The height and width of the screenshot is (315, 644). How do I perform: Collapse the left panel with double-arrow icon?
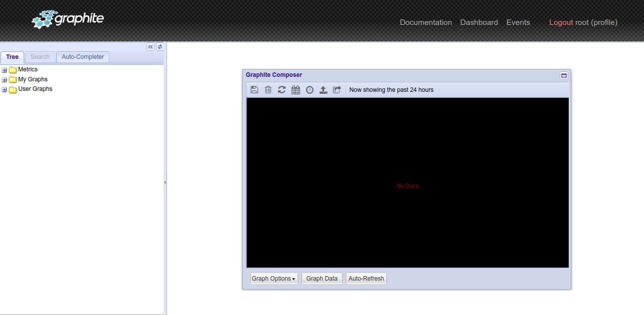tap(151, 47)
